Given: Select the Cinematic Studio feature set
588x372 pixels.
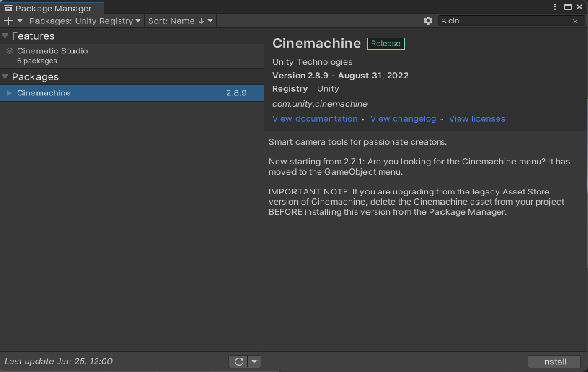Looking at the screenshot, I should coord(52,51).
